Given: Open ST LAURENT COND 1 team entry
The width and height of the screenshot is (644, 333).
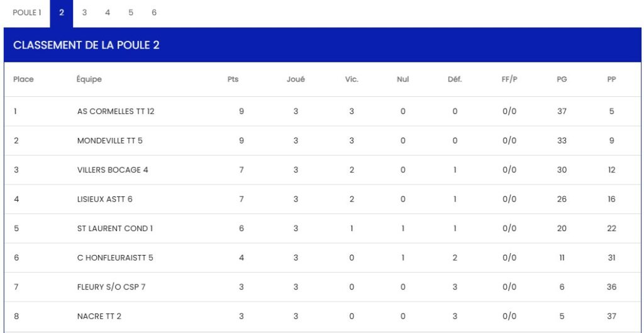Looking at the screenshot, I should pyautogui.click(x=115, y=229).
